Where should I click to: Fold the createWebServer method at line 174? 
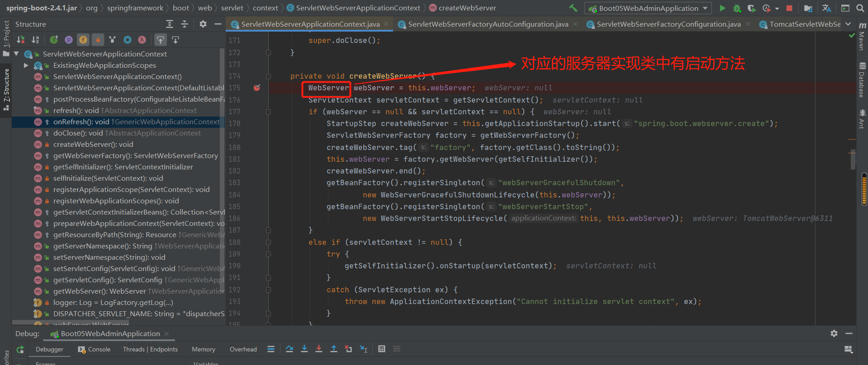268,76
